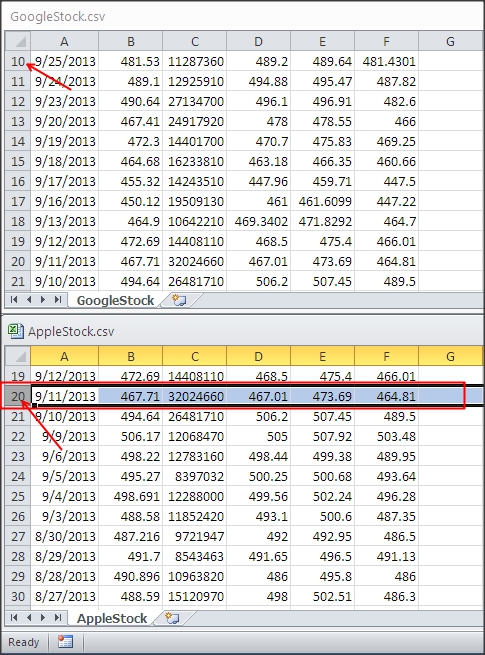Select cell 498.691 in AppleStock window
485x655 pixels.
[131, 496]
